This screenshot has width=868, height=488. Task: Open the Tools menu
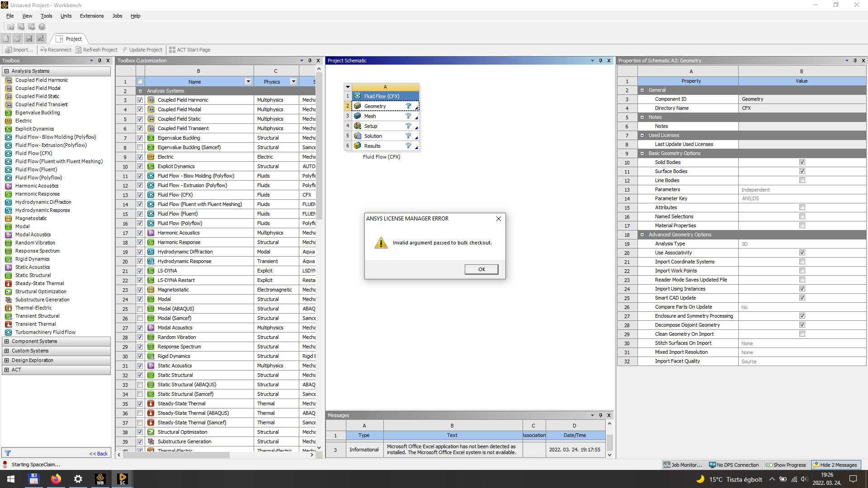(46, 16)
